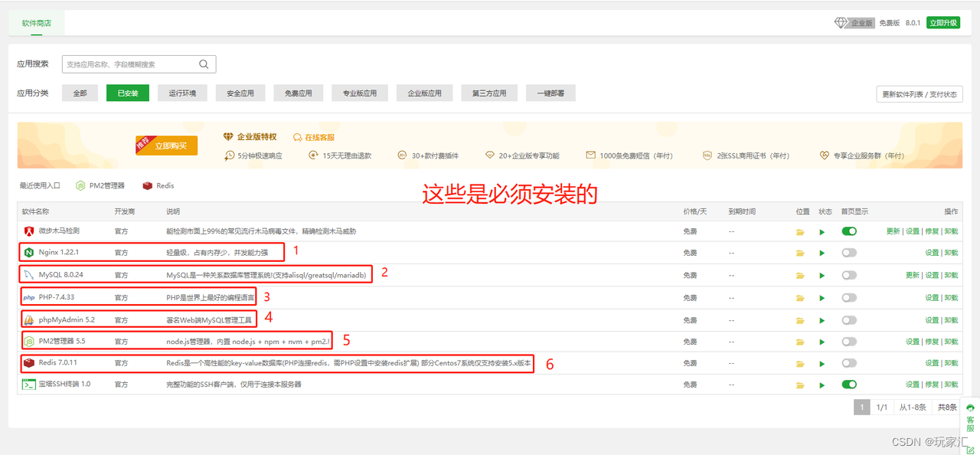Select the 软件商店 tab

point(37,23)
